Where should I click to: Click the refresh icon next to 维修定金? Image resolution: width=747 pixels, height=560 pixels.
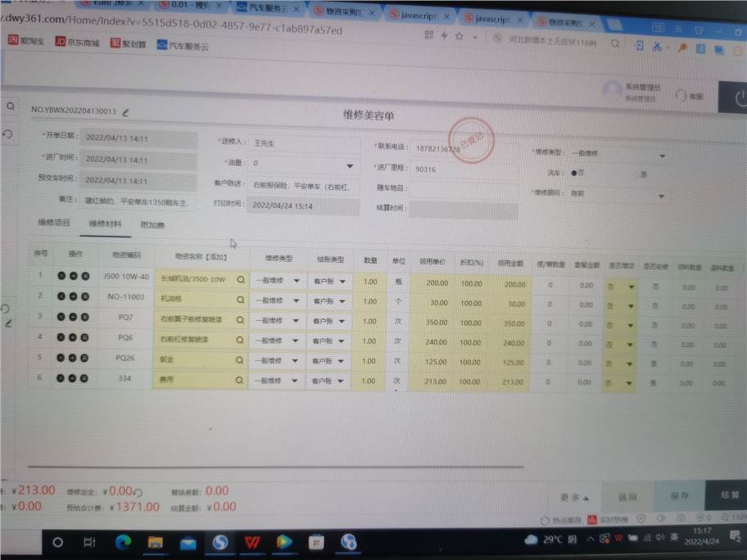point(138,492)
